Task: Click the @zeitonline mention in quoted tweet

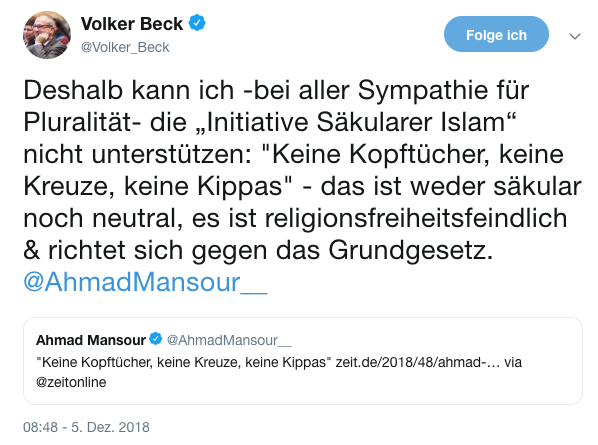Action: (x=71, y=382)
